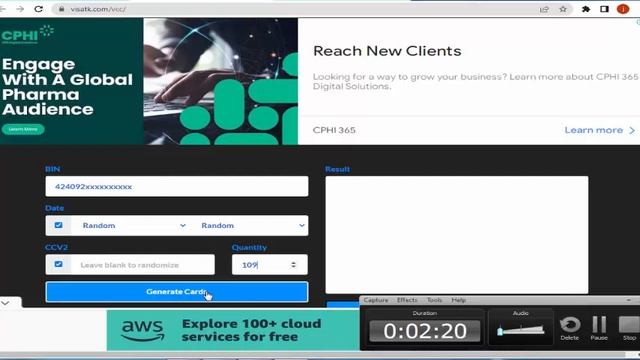Delete the recording in the recorder panel
This screenshot has height=360, width=640.
point(570,328)
